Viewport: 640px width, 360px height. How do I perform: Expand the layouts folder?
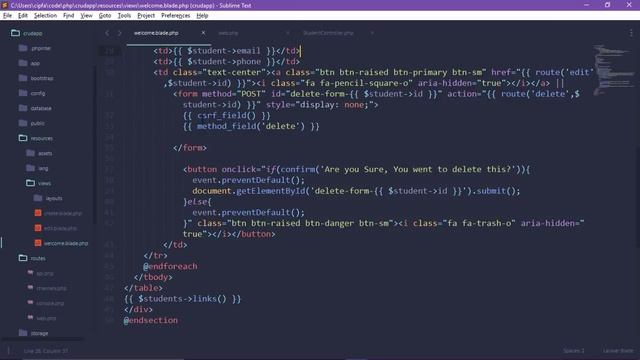54,198
